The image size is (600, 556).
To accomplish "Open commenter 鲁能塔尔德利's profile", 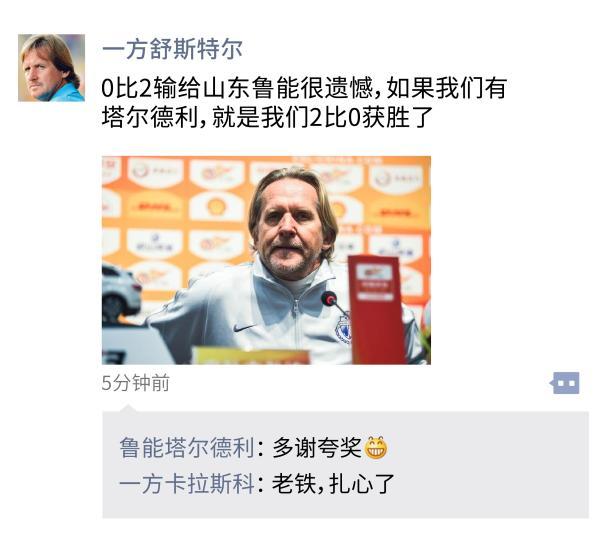I will pos(187,447).
